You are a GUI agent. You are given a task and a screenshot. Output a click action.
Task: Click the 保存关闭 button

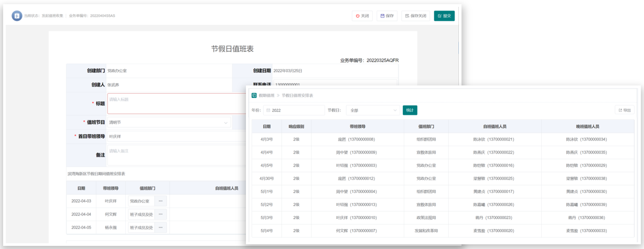pos(415,16)
